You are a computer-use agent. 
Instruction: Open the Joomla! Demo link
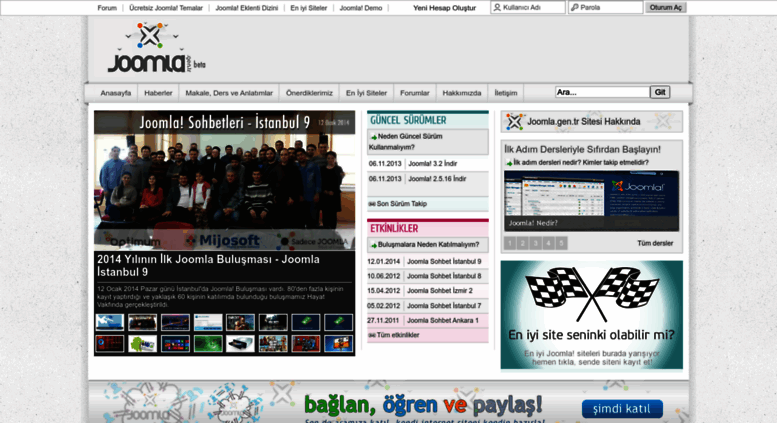coord(361,8)
